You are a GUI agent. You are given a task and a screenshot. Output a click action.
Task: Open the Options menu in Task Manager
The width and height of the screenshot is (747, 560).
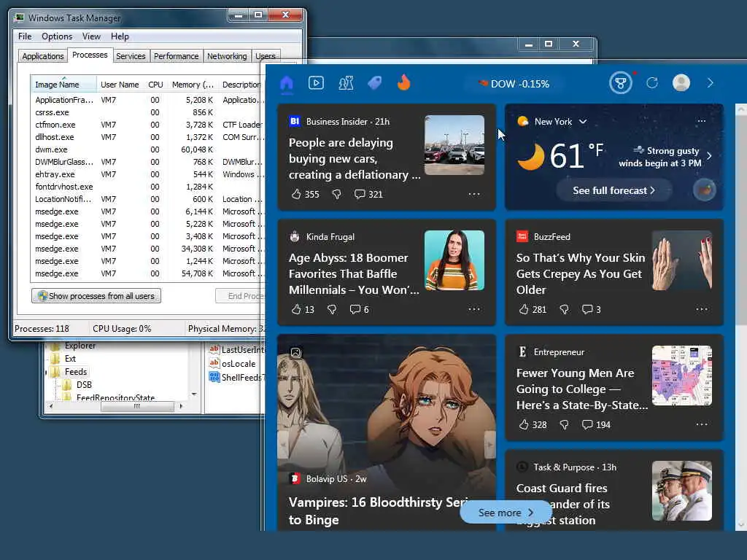pyautogui.click(x=57, y=36)
